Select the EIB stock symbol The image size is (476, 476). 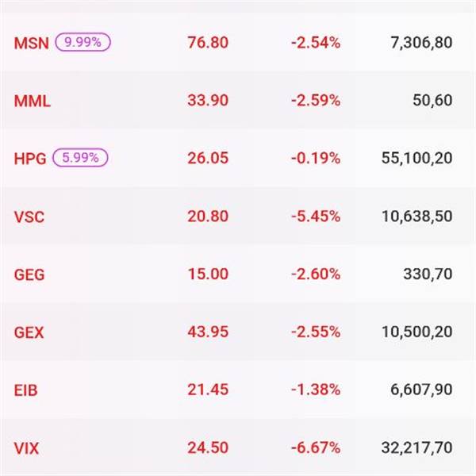(x=26, y=390)
